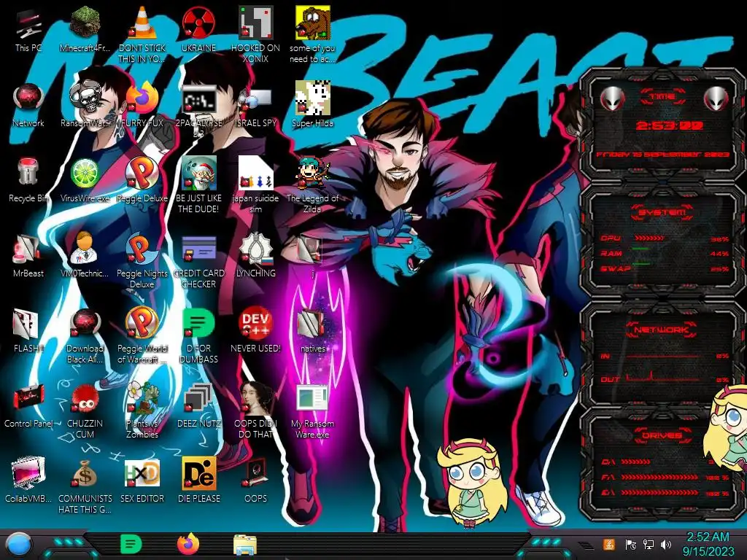The image size is (747, 560).
Task: Click the F:\ drive usage bar
Action: coord(659,477)
